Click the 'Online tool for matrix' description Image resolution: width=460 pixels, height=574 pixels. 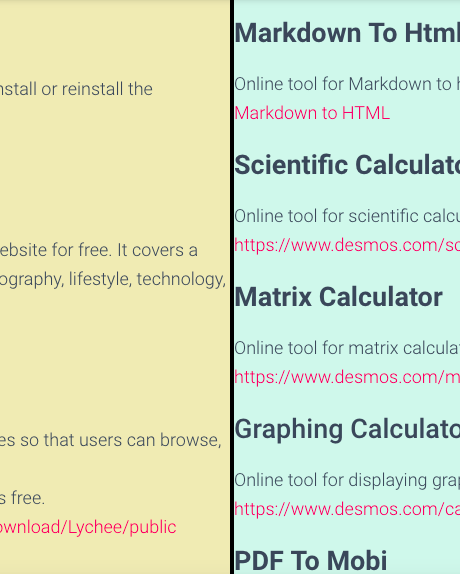tap(347, 348)
